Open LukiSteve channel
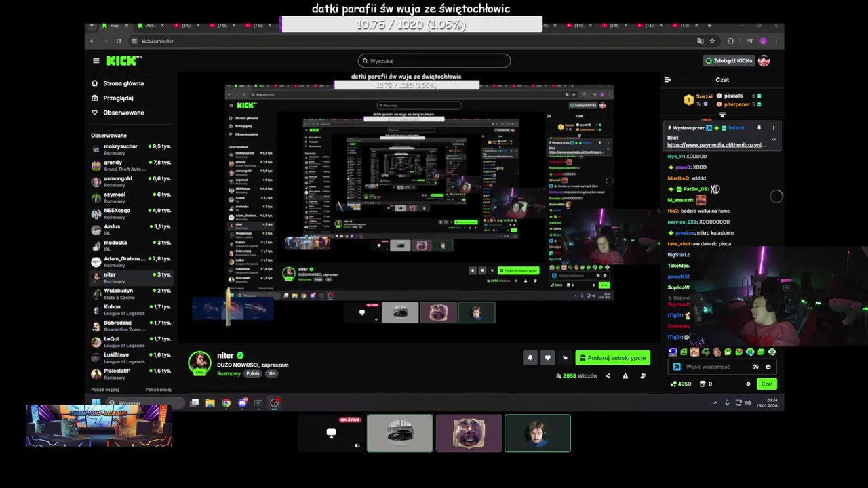The image size is (868, 488). pos(132,358)
